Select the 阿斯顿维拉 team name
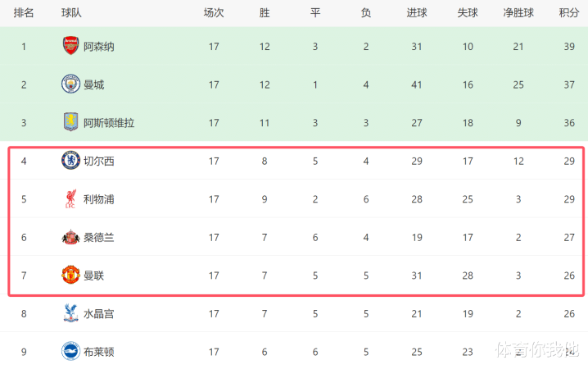The width and height of the screenshot is (588, 369). point(109,123)
